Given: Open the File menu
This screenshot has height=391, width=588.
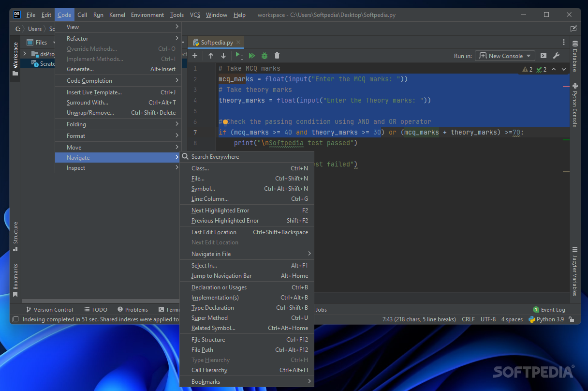Looking at the screenshot, I should [31, 15].
